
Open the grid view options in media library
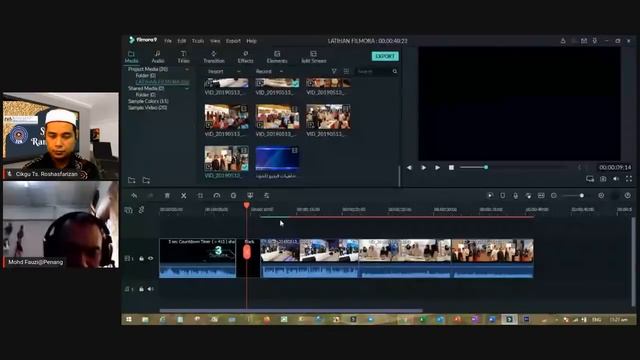[346, 71]
